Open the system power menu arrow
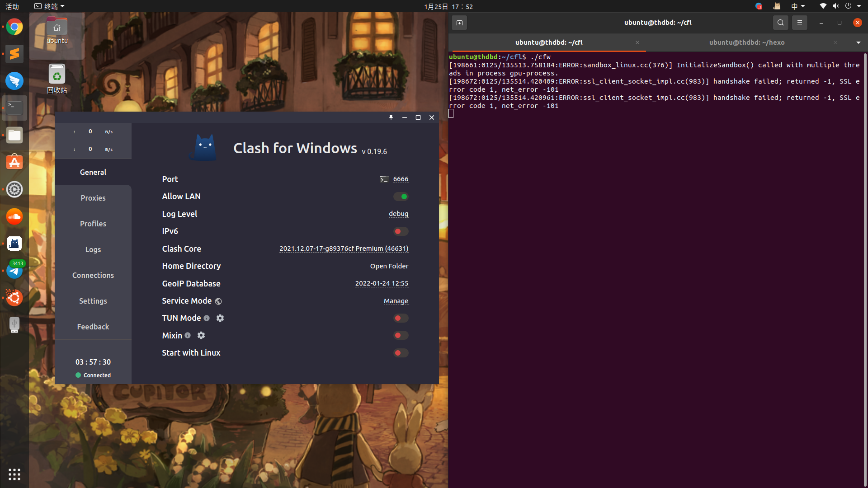Image resolution: width=868 pixels, height=488 pixels. click(x=859, y=6)
